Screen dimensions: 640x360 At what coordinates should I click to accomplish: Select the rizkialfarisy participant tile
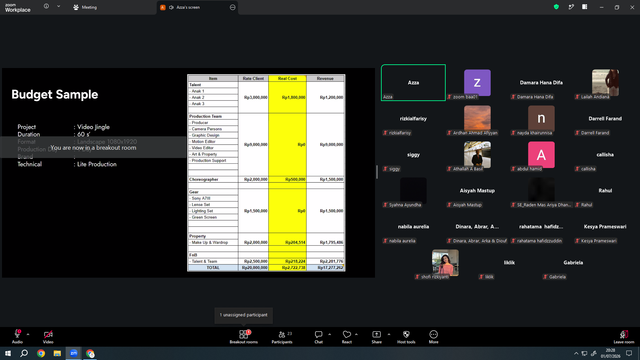413,118
